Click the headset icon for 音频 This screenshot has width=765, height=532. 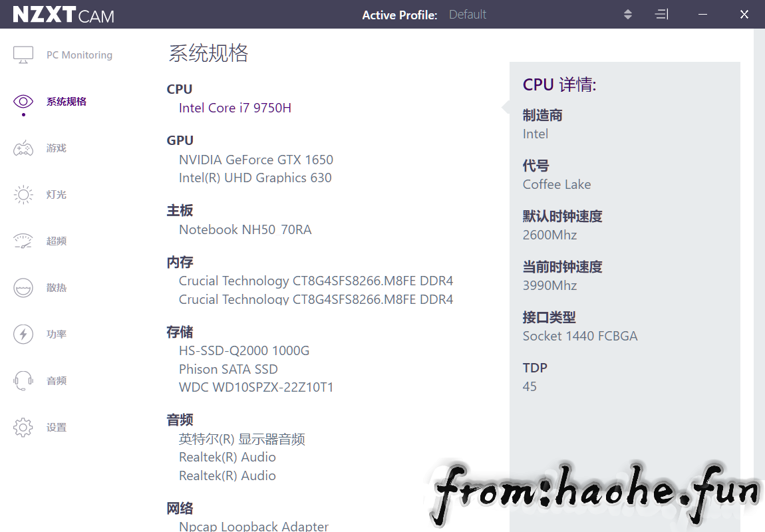click(x=23, y=381)
